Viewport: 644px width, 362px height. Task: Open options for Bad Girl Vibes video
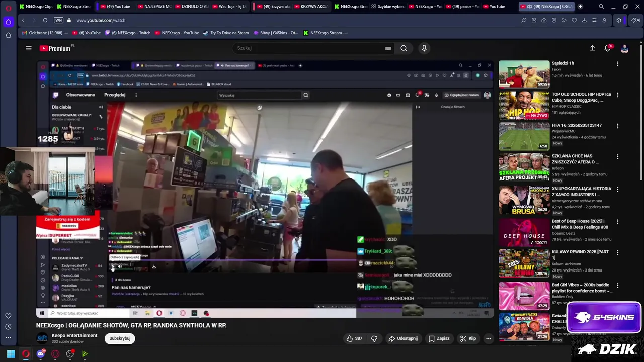pyautogui.click(x=618, y=286)
